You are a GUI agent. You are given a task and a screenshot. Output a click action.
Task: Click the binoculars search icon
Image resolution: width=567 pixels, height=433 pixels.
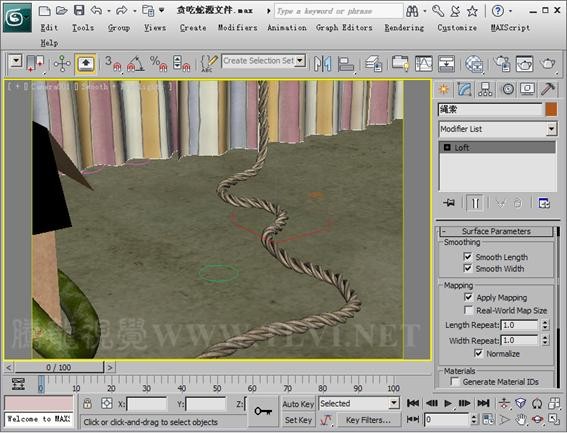412,11
